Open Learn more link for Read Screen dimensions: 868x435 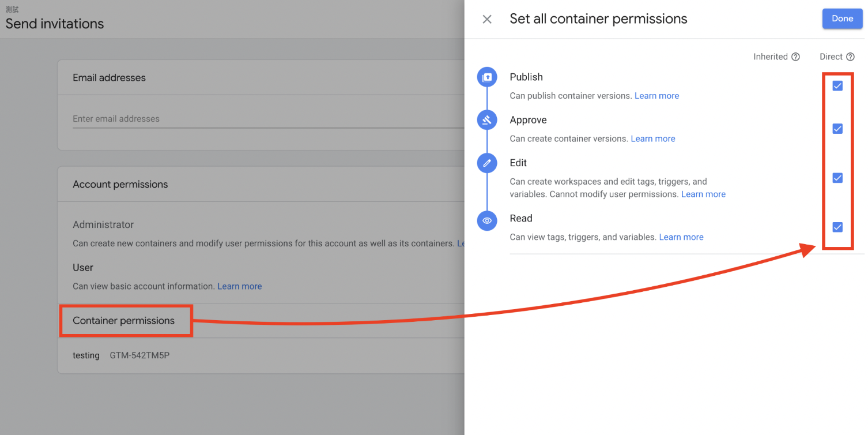(681, 237)
